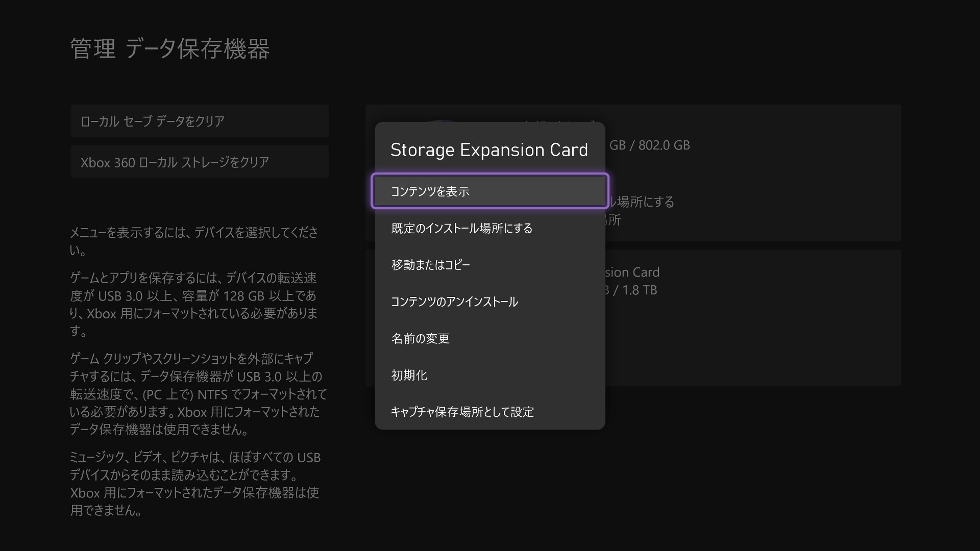Viewport: 980px width, 551px height.
Task: Select キャプチャ保存場所として設定 entry
Action: 490,412
